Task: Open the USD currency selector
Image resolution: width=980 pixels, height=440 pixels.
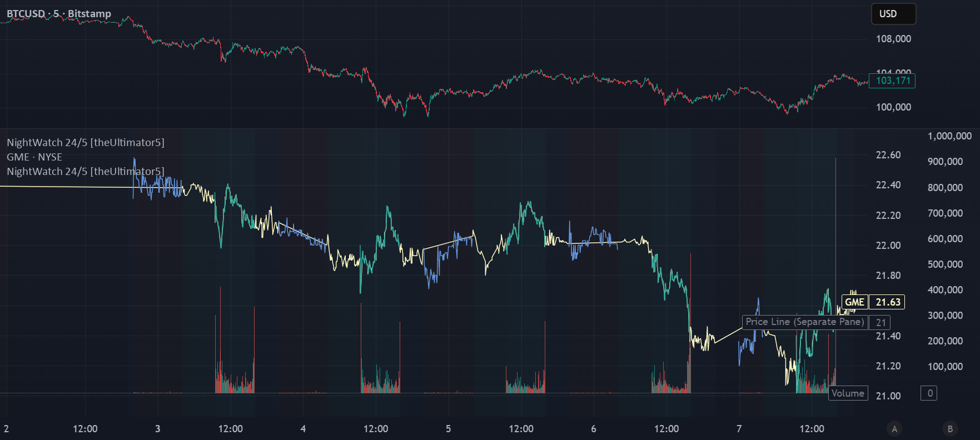Action: pos(893,14)
